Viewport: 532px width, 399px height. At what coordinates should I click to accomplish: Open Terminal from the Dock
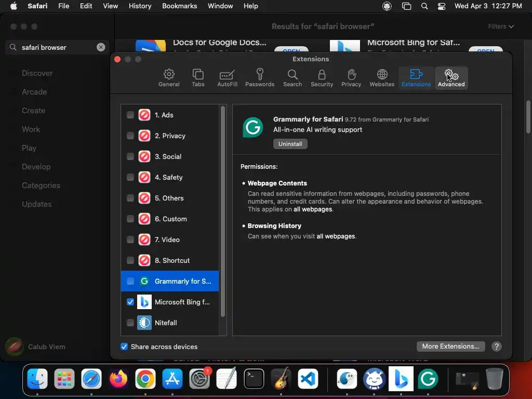pyautogui.click(x=254, y=379)
